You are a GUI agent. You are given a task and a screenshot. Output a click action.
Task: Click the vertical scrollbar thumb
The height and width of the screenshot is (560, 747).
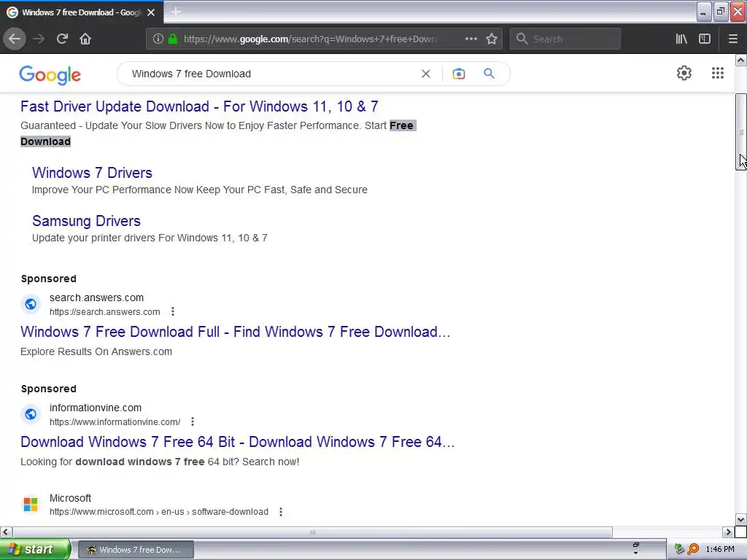tap(741, 132)
